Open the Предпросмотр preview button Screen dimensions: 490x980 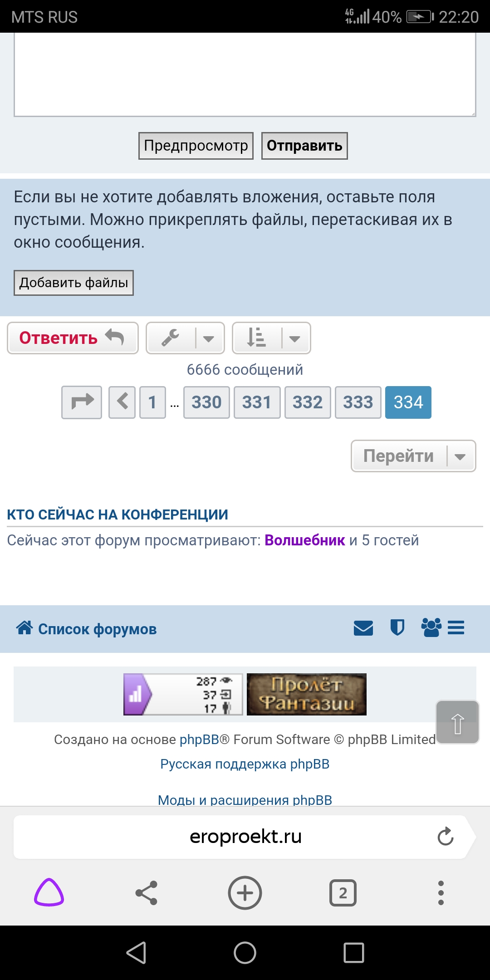point(196,146)
